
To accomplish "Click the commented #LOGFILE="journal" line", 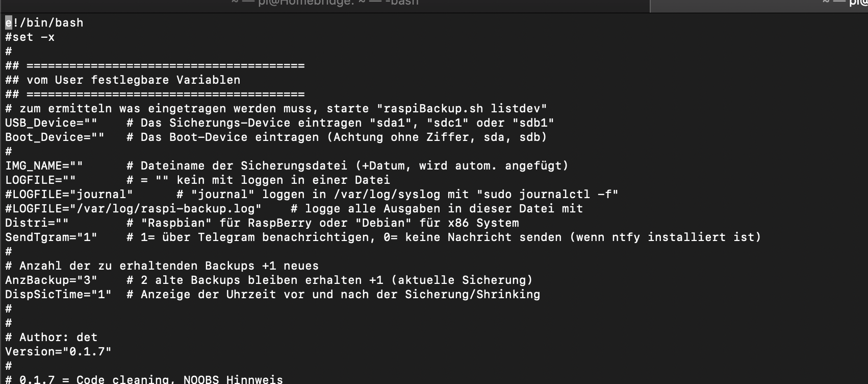I will point(69,195).
